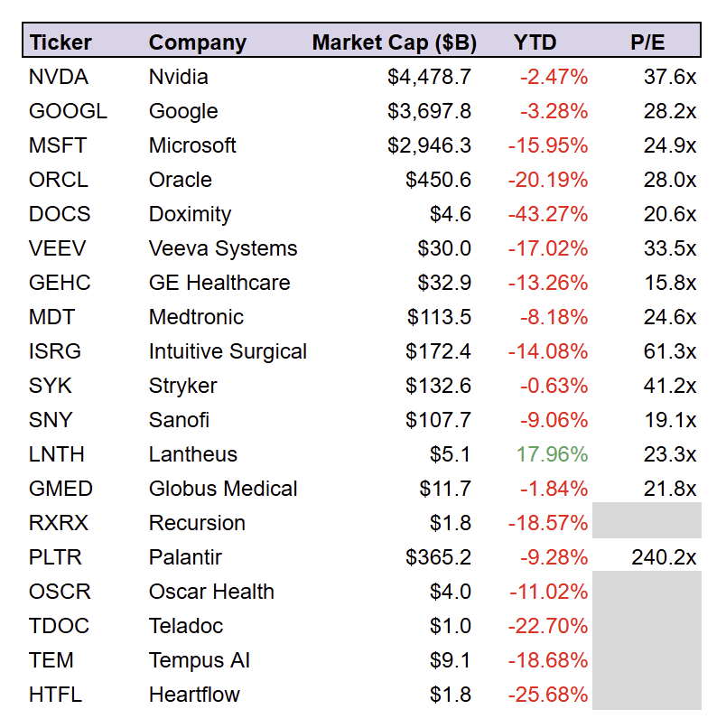
Task: Click the Market Cap ($B) header
Action: pos(394,42)
